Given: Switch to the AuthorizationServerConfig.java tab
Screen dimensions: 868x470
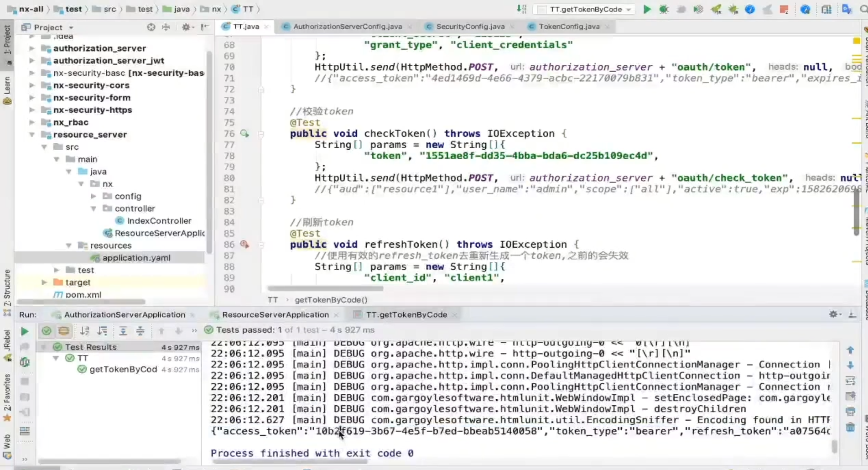Looking at the screenshot, I should [347, 26].
